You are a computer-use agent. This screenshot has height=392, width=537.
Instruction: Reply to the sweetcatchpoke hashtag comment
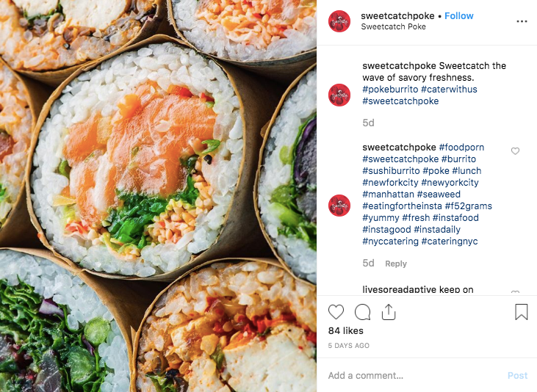coord(396,264)
